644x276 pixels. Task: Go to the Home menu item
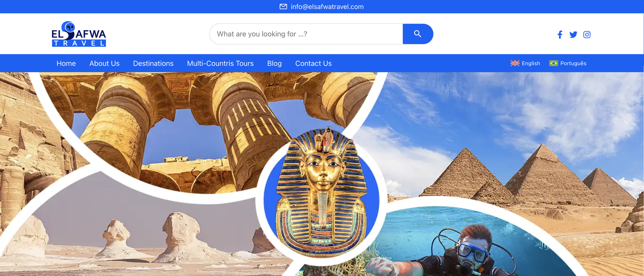click(66, 63)
